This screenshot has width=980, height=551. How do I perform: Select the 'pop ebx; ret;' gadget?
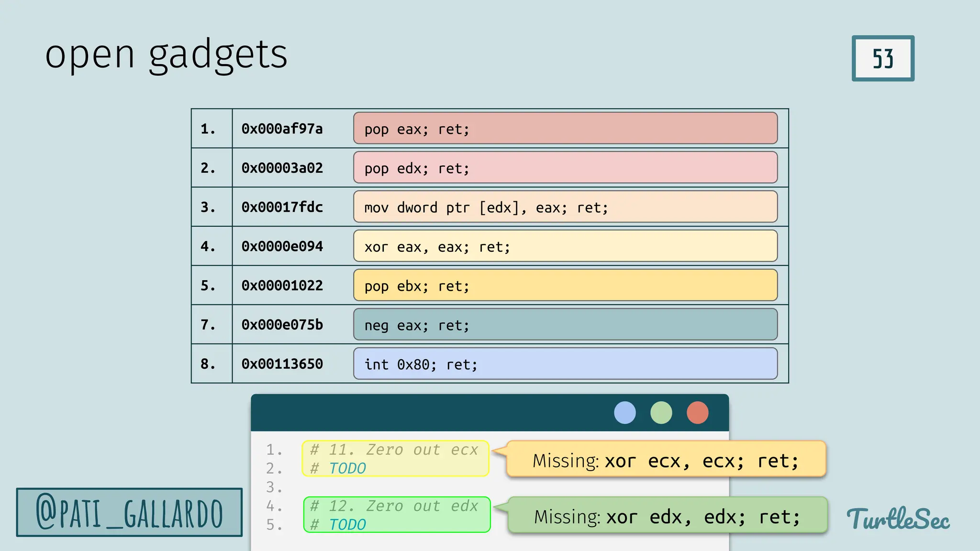(565, 285)
